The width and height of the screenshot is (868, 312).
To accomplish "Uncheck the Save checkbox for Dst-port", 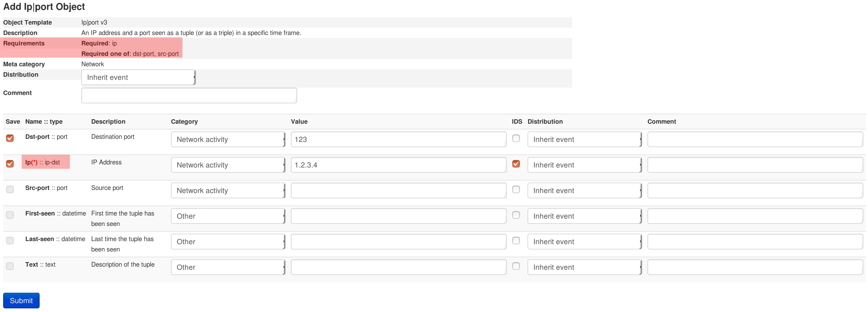I will pyautogui.click(x=10, y=138).
